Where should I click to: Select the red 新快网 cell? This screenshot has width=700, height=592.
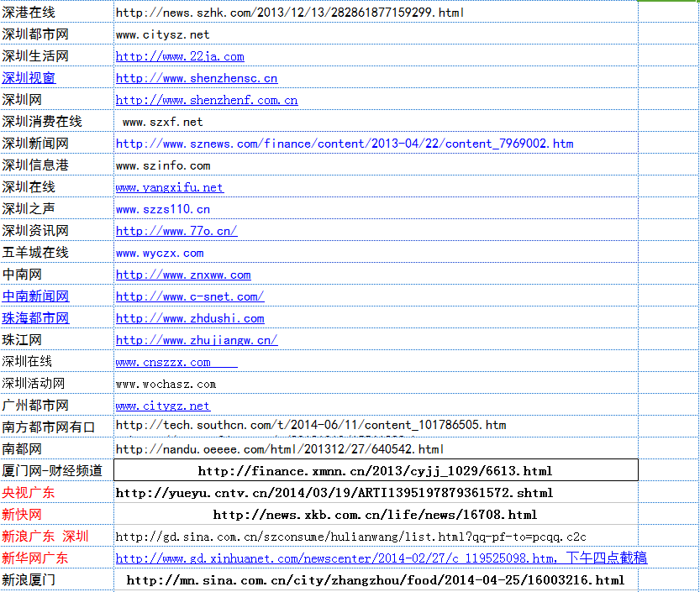coord(57,515)
